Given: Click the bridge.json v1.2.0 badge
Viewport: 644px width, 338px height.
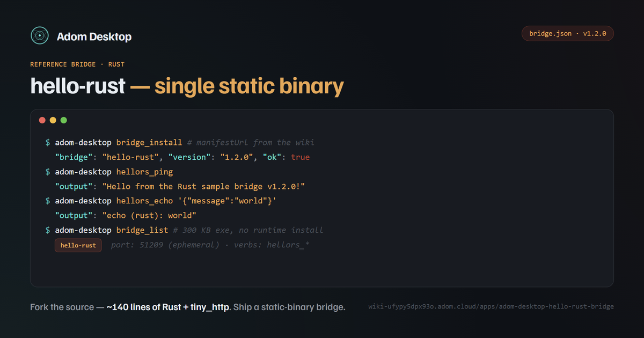Looking at the screenshot, I should [568, 33].
